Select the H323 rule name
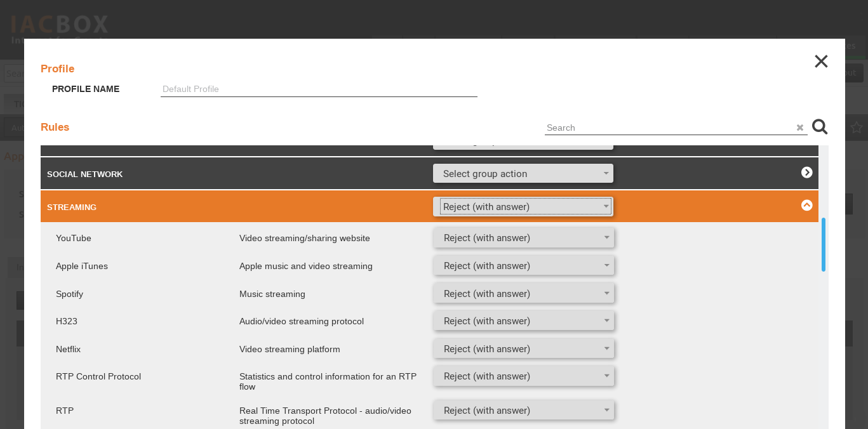The width and height of the screenshot is (868, 429). tap(67, 321)
